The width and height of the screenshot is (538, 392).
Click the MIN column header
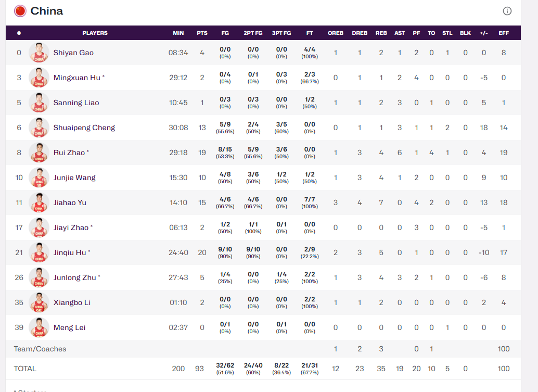(x=178, y=33)
